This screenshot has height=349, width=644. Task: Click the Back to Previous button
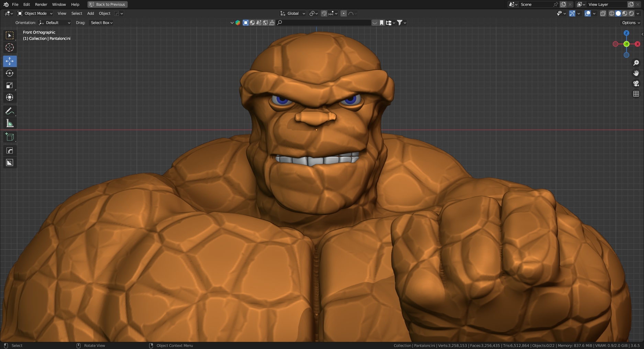(x=107, y=4)
